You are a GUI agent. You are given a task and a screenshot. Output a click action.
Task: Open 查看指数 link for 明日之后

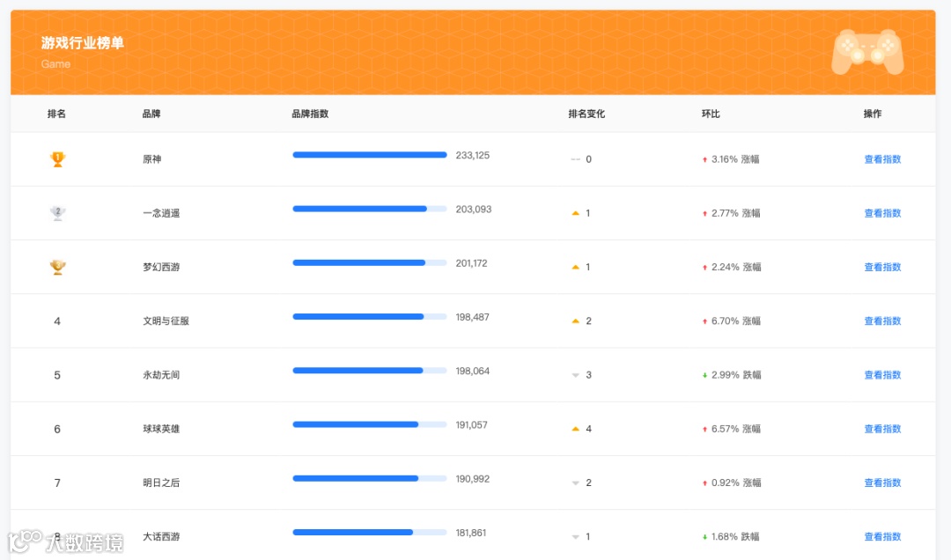pos(882,483)
